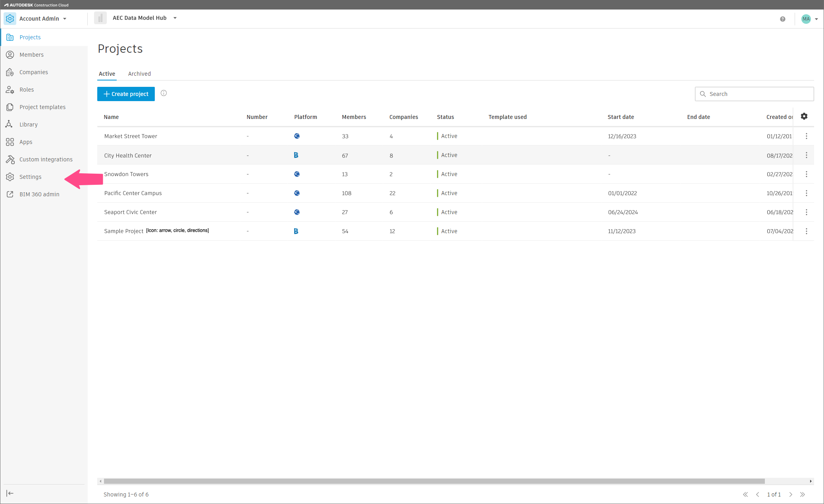
Task: Switch to the Archived tab
Action: 139,74
